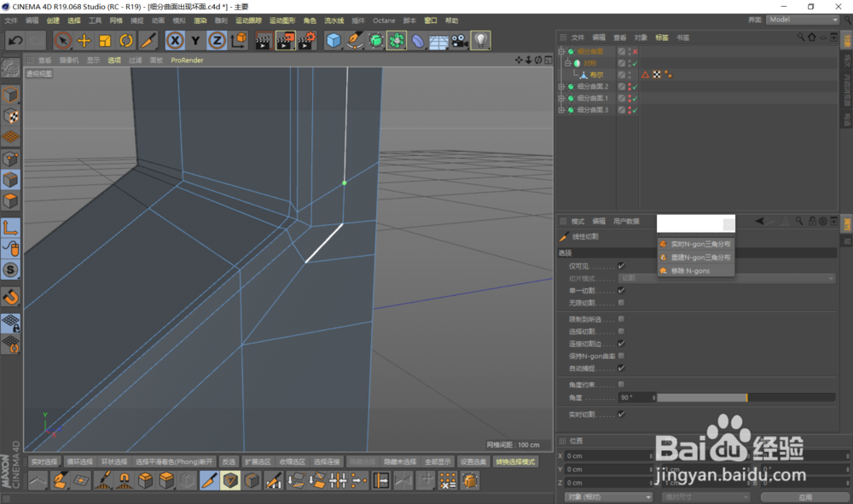This screenshot has height=504, width=853.
Task: Switch to polygons mode in left toolbar
Action: 10,202
